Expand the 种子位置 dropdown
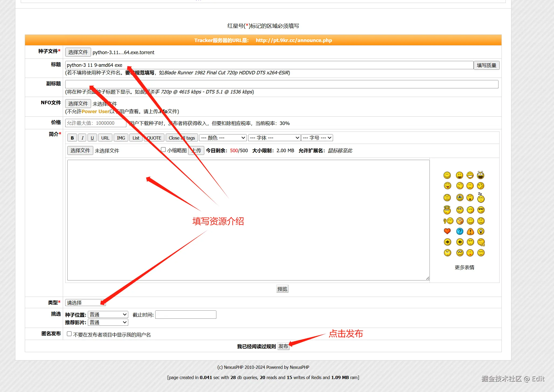The height and width of the screenshot is (392, 554). click(108, 314)
